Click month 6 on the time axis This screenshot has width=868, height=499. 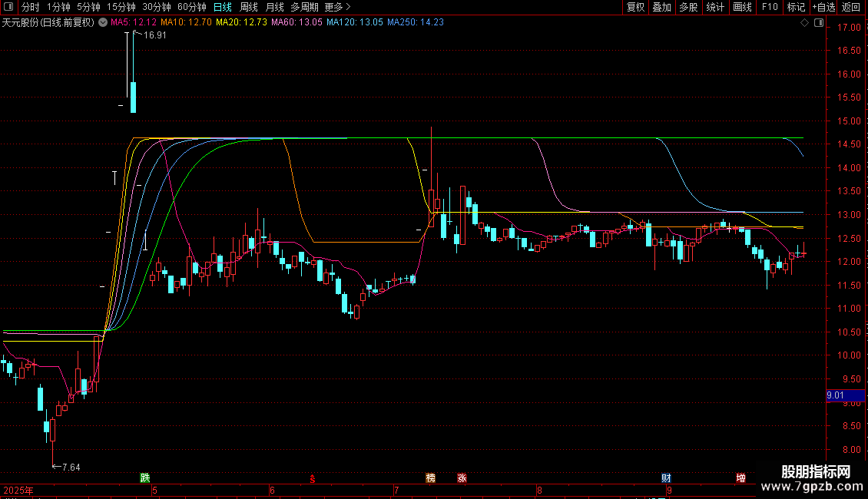point(272,490)
